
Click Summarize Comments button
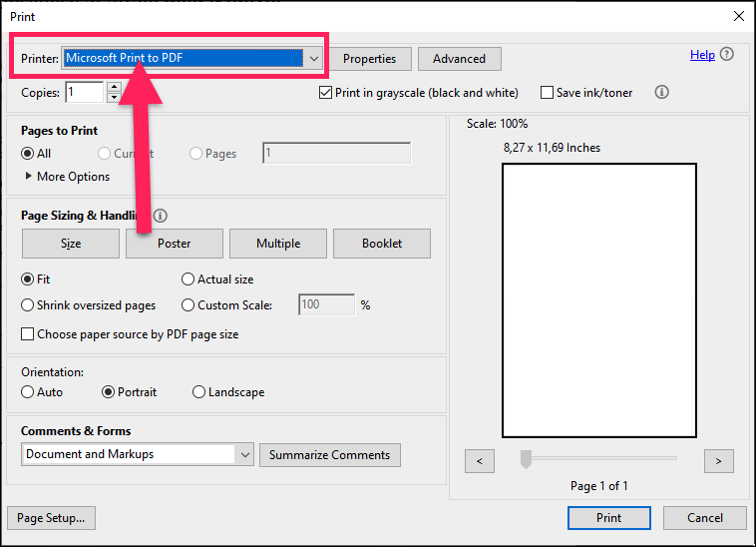pyautogui.click(x=330, y=455)
